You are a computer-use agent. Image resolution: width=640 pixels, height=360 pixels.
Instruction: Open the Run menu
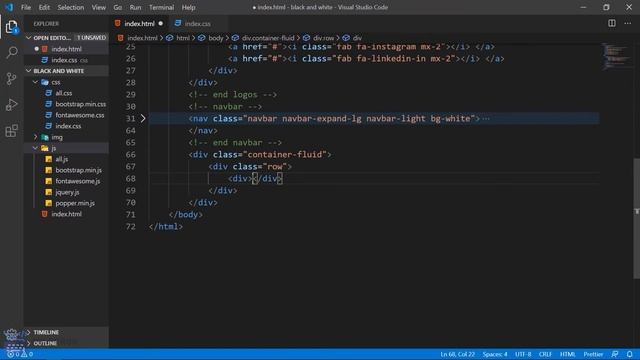[135, 7]
